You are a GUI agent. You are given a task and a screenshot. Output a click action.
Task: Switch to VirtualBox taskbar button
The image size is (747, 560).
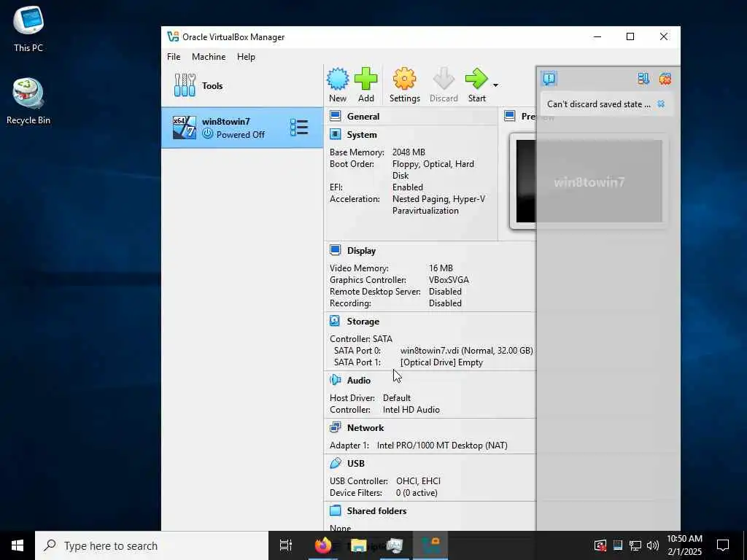coord(430,545)
